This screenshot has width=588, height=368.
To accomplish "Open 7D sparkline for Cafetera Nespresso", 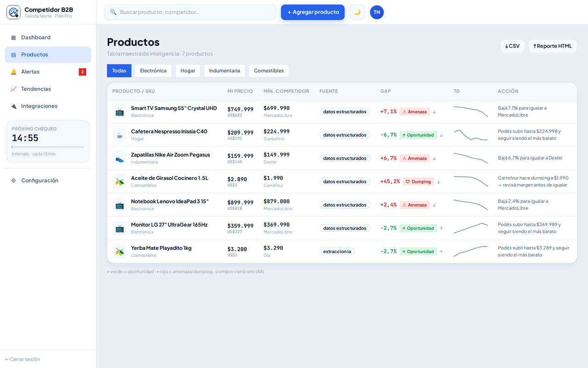I will [x=471, y=135].
